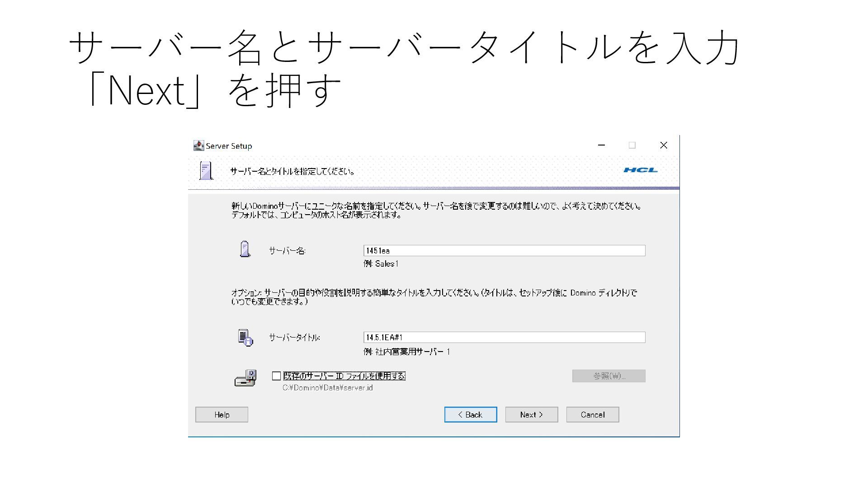Screen dimensions: 868x488
Task: Click the document icon beside サーバータイトル
Action: (245, 337)
